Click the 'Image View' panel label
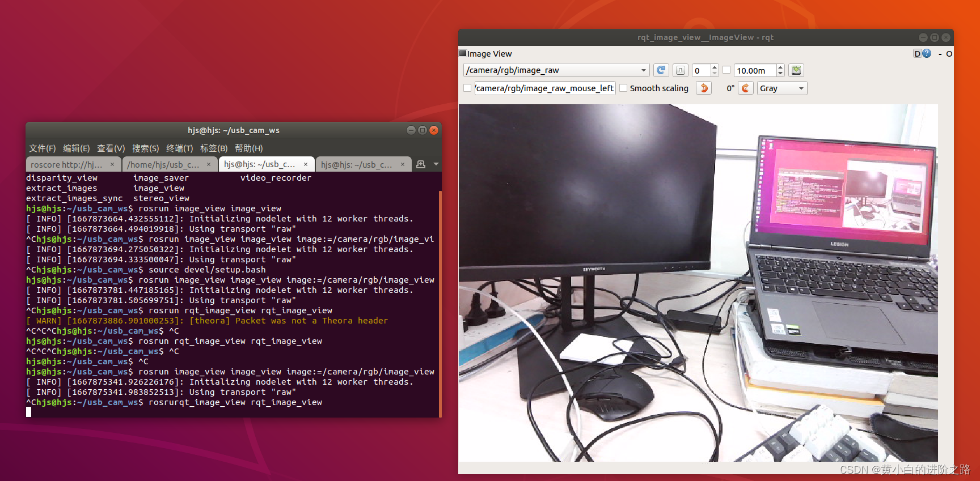 pos(489,54)
